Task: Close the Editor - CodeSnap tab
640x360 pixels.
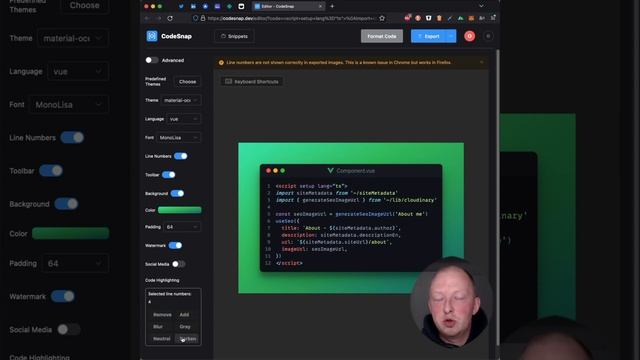Action: click(x=320, y=6)
